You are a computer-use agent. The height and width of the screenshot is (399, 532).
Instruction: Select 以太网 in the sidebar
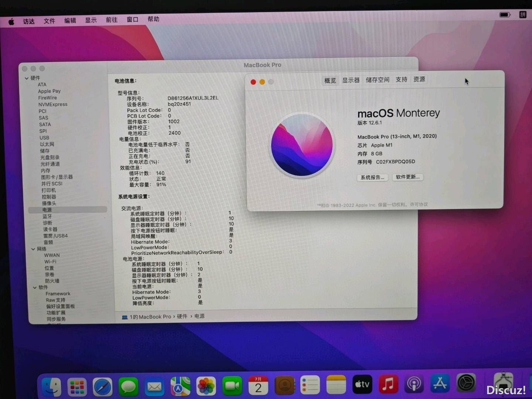coord(47,144)
